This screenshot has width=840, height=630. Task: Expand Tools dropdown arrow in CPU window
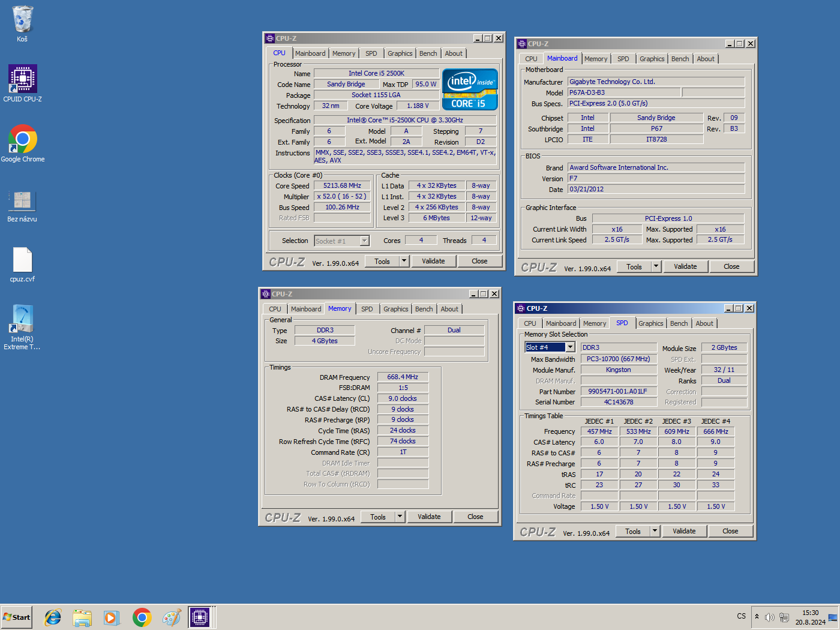404,261
